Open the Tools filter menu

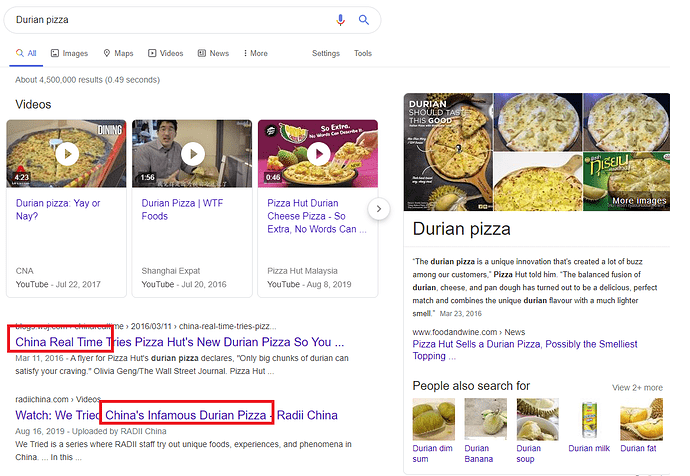point(363,53)
